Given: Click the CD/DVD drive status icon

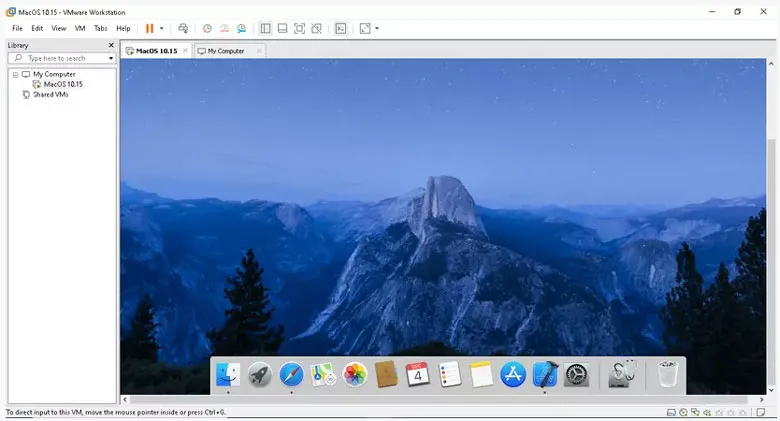Looking at the screenshot, I should 683,413.
